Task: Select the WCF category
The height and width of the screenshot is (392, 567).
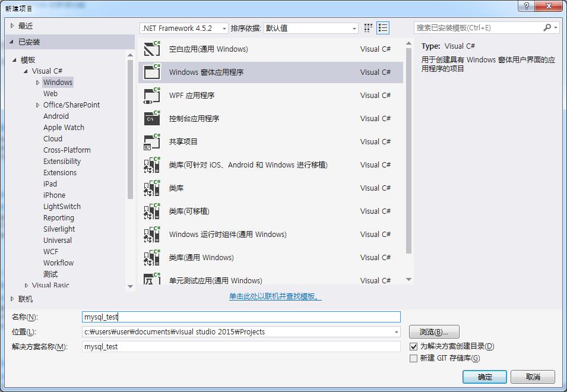Action: [50, 251]
